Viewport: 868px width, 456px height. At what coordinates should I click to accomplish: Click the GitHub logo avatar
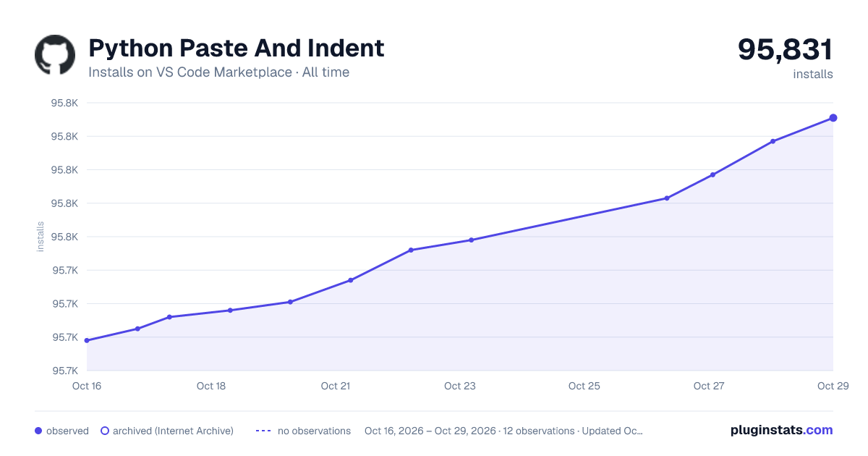55,54
